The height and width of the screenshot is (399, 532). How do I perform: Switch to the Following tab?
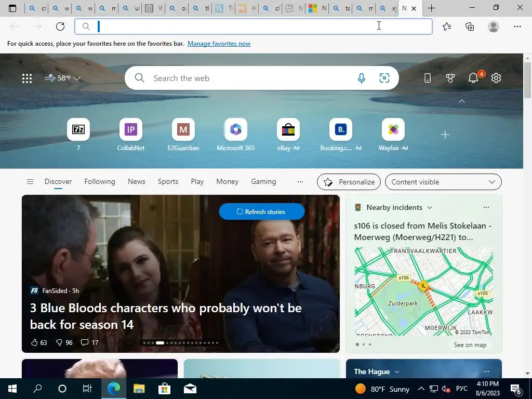point(100,181)
